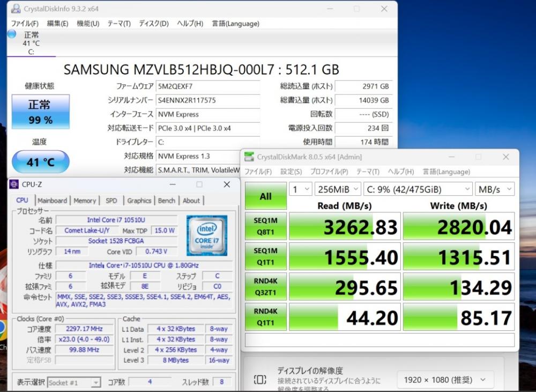Open プロファイル(P) menu in CrystalDiskMark
Screen dimensions: 536x392
coord(329,172)
